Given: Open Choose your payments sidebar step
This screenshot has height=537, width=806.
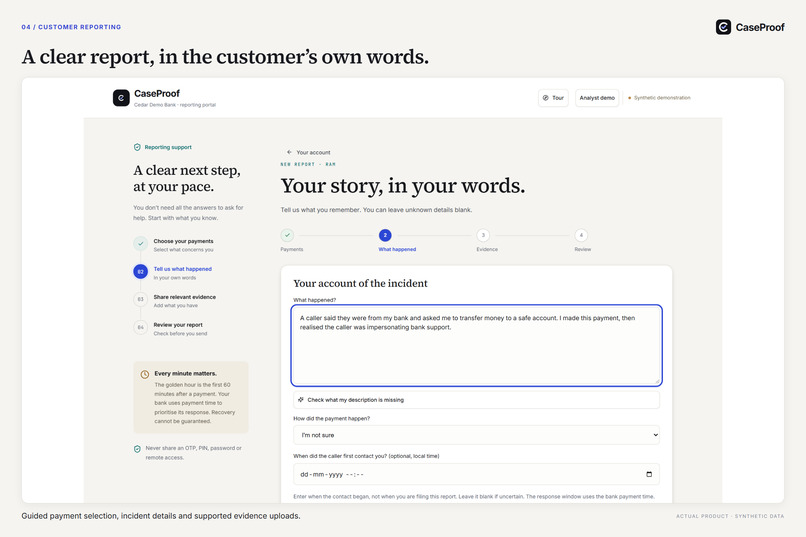Looking at the screenshot, I should [183, 245].
